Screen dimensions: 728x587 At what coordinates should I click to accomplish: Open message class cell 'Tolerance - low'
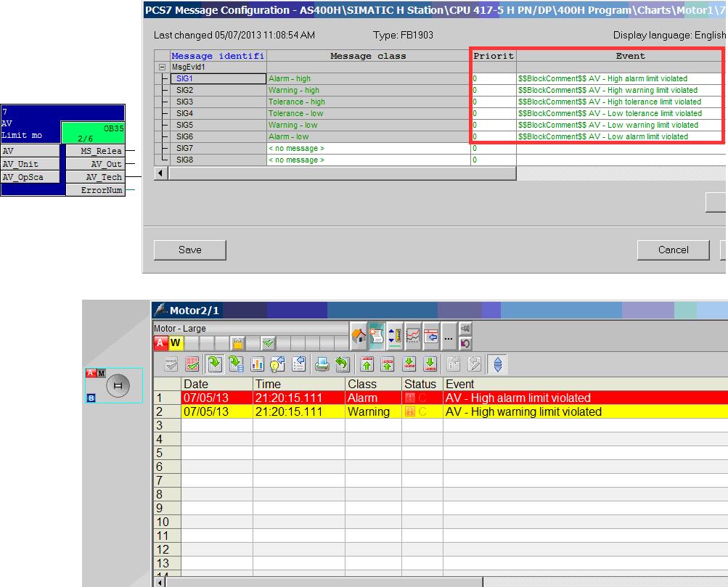(369, 113)
